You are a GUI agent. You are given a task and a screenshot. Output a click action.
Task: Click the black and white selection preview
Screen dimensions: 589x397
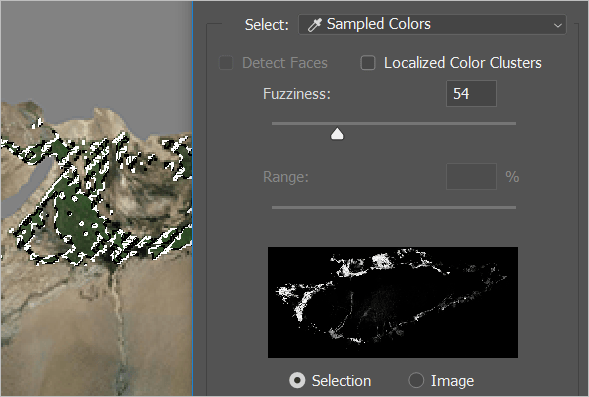393,302
